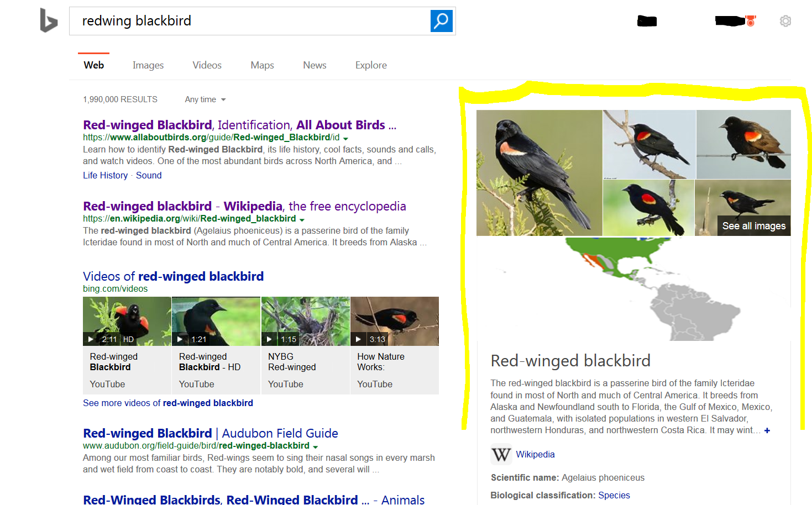
Task: Open Videos of red-winged blackbird heading
Action: pyautogui.click(x=173, y=276)
